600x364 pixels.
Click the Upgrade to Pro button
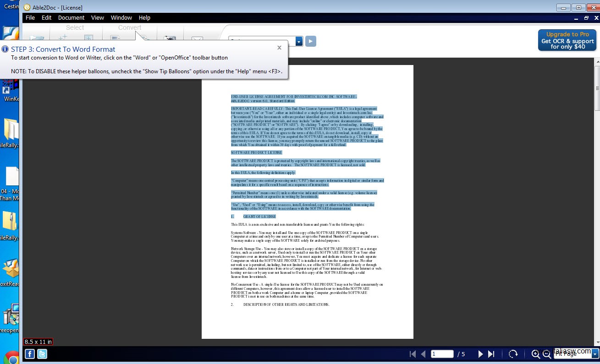[567, 40]
